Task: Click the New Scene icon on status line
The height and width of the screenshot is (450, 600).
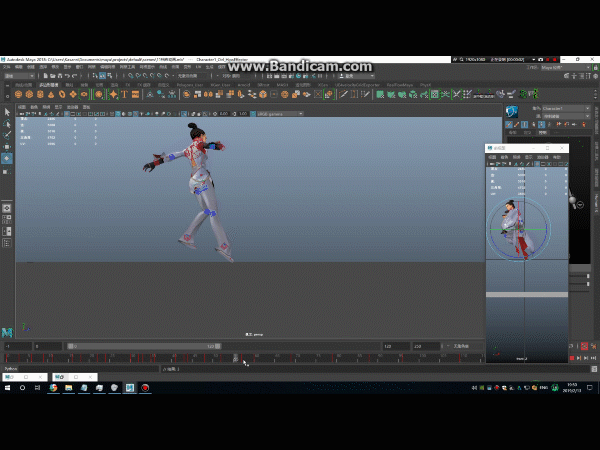Action: coord(46,76)
